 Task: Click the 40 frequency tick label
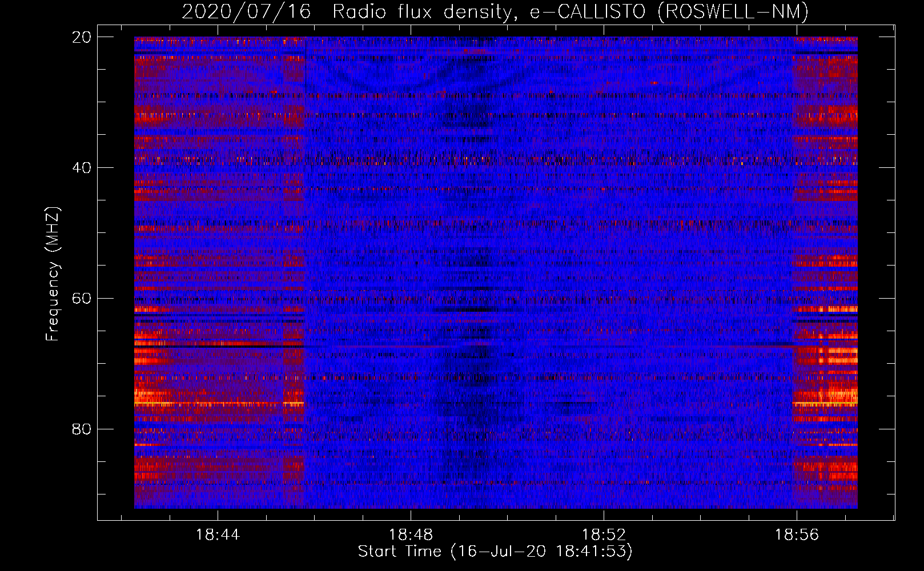81,168
